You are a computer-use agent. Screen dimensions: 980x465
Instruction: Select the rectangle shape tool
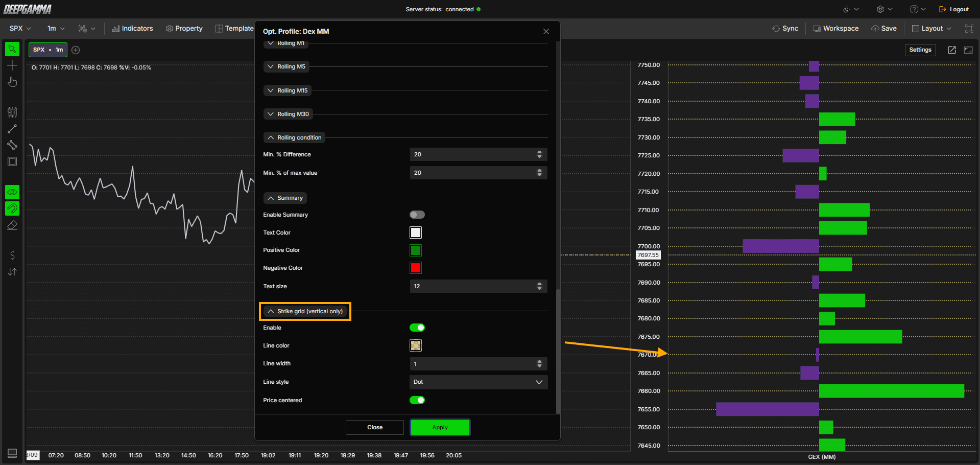pos(12,161)
